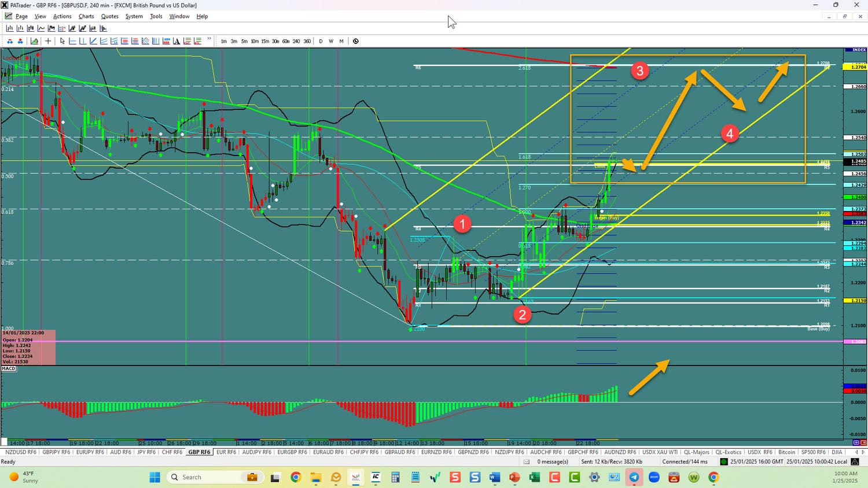Screen dimensions: 868x488
Task: Open the Charts menu
Action: point(86,16)
